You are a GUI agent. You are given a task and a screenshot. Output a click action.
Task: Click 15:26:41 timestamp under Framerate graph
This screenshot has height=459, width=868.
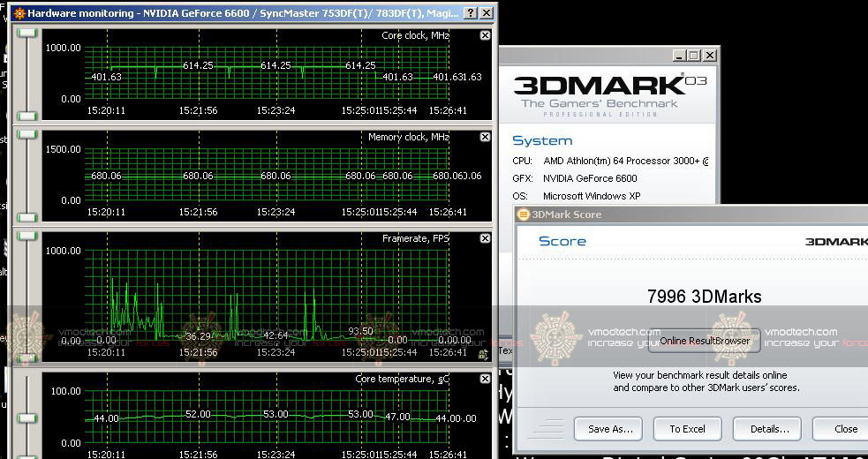[x=448, y=352]
